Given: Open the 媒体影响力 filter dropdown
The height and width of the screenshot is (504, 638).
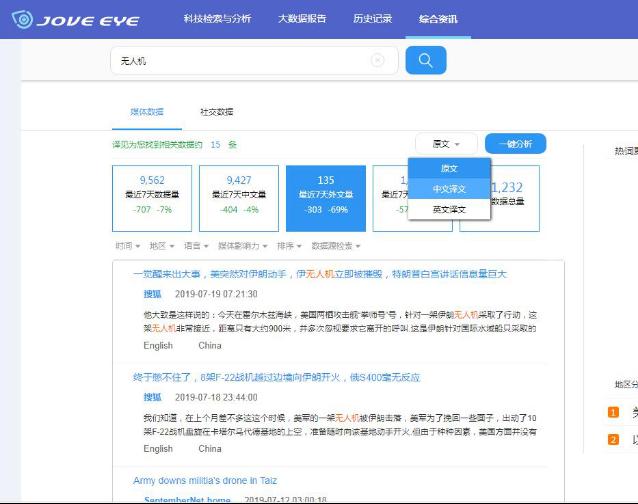Looking at the screenshot, I should click(243, 246).
